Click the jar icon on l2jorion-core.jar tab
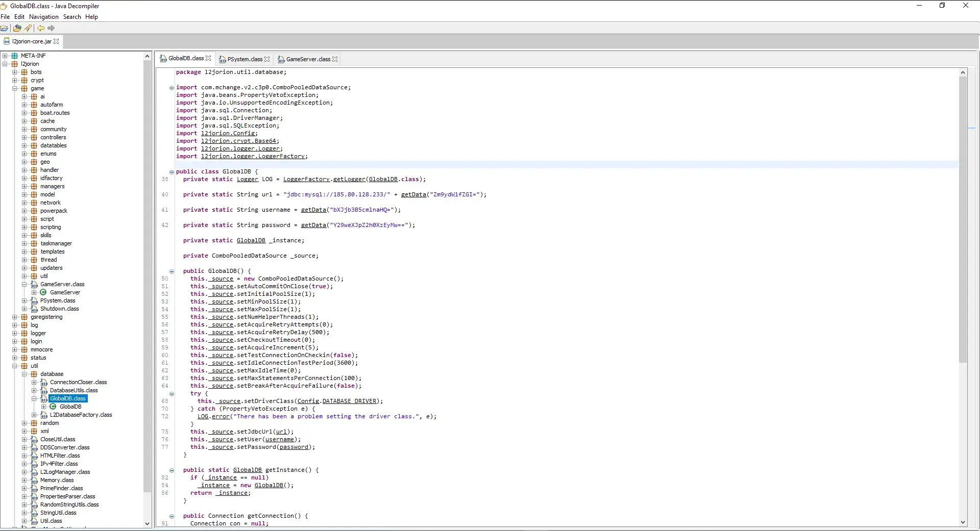This screenshot has height=531, width=980. (7, 41)
